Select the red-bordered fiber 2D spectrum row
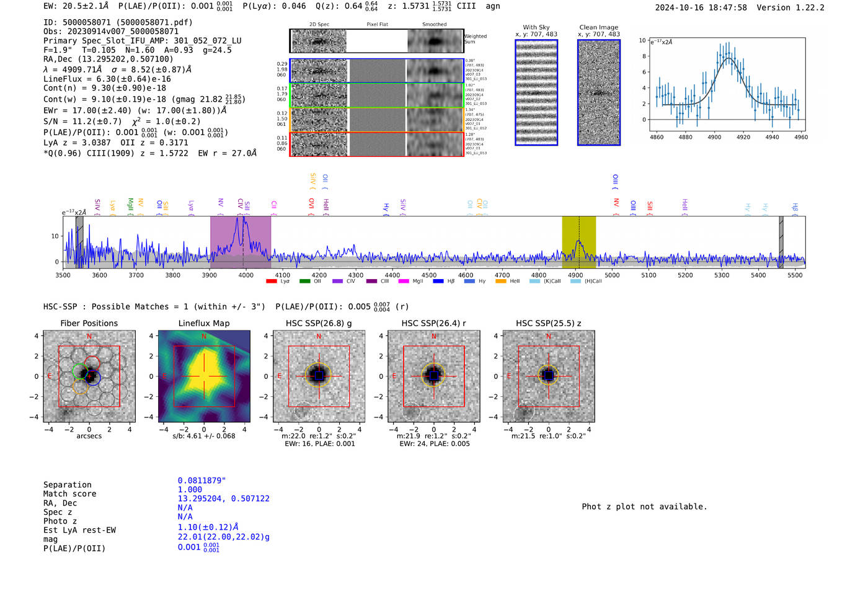Viewport: 868px width, 591px height. pos(376,144)
